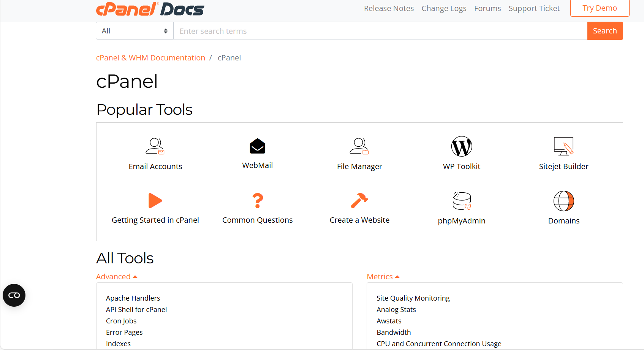644x350 pixels.
Task: Go to Forums in the top navigation
Action: (487, 8)
